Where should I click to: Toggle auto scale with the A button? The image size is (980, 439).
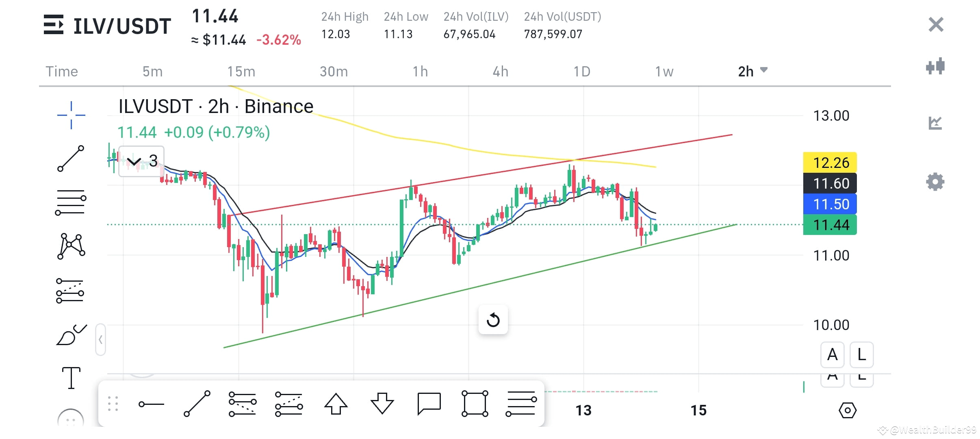tap(833, 355)
